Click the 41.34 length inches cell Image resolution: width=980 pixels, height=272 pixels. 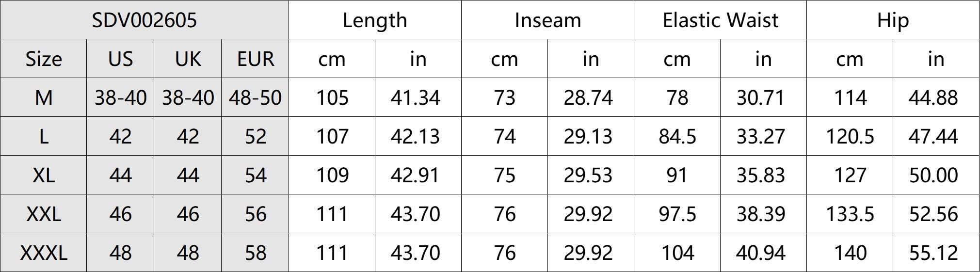(418, 97)
